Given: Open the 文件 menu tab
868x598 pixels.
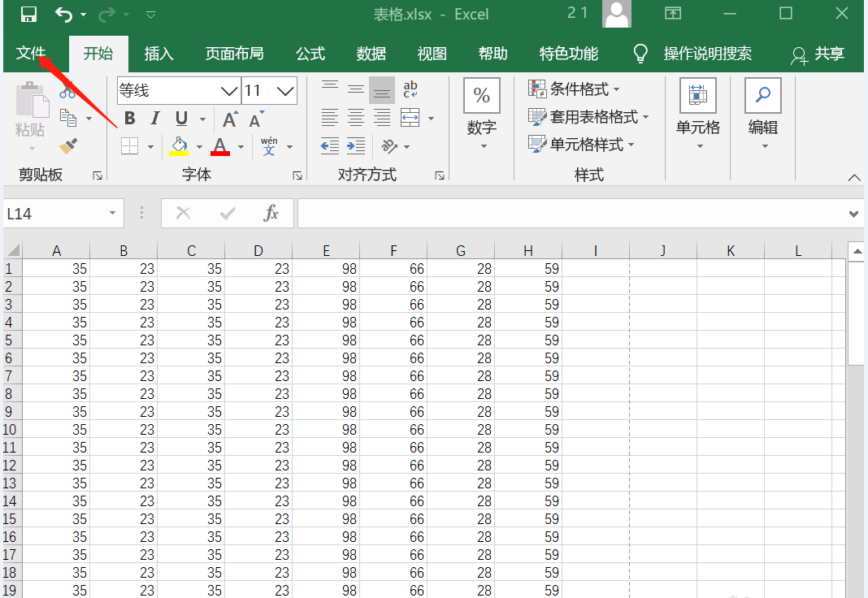Looking at the screenshot, I should pos(31,54).
